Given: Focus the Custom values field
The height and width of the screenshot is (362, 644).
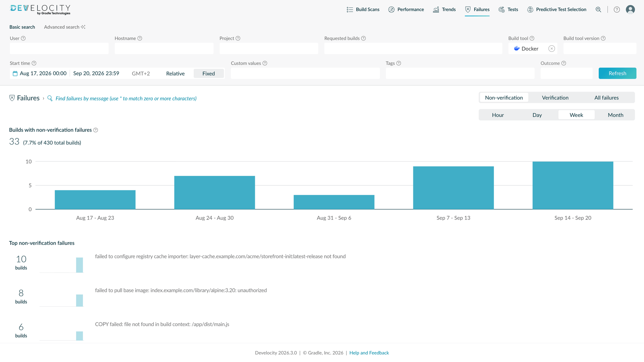Looking at the screenshot, I should click(305, 73).
